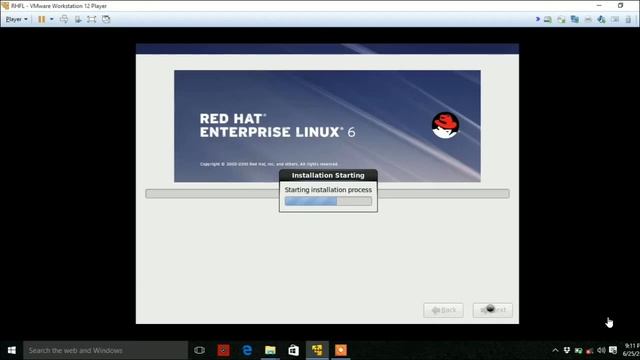
Task: Click the sound card device icon
Action: 602,19
